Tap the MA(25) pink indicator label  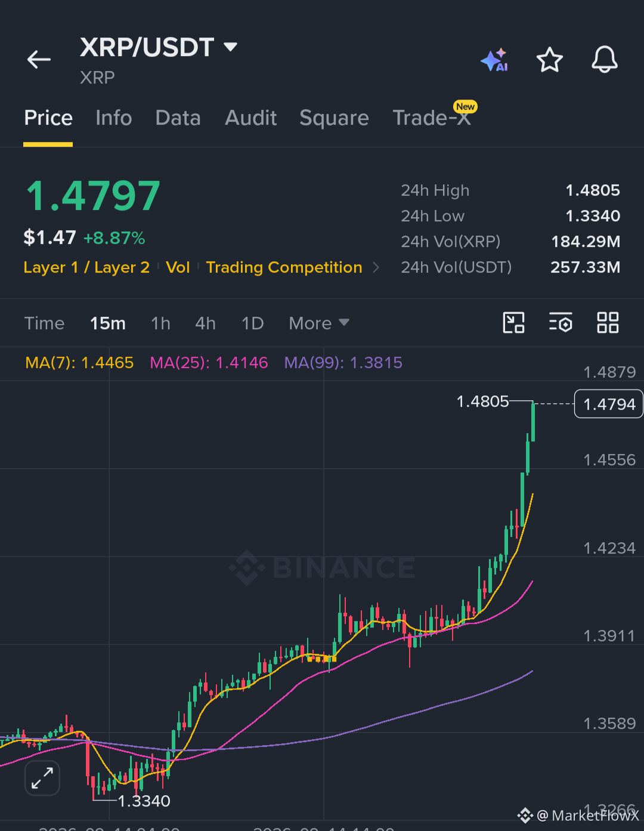tap(209, 363)
